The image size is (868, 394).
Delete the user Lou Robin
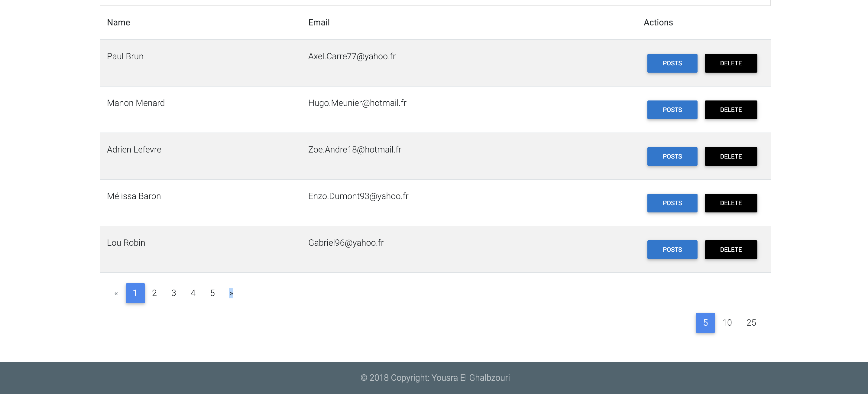(730, 249)
